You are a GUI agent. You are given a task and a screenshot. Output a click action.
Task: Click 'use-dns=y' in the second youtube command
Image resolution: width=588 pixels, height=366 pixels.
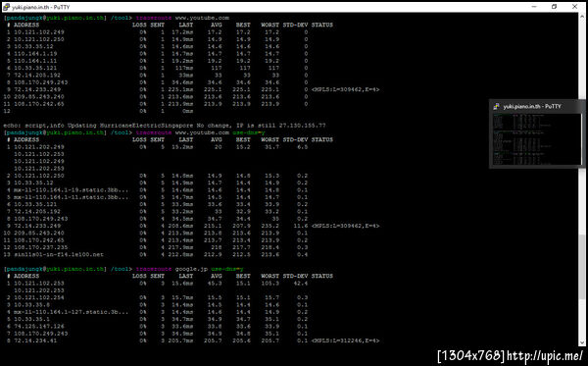coord(248,132)
